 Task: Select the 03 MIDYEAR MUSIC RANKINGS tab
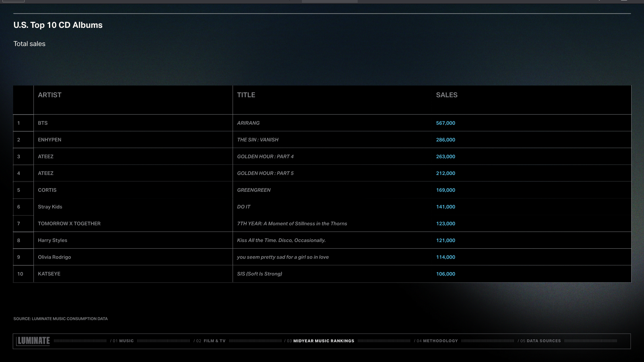[x=319, y=341]
